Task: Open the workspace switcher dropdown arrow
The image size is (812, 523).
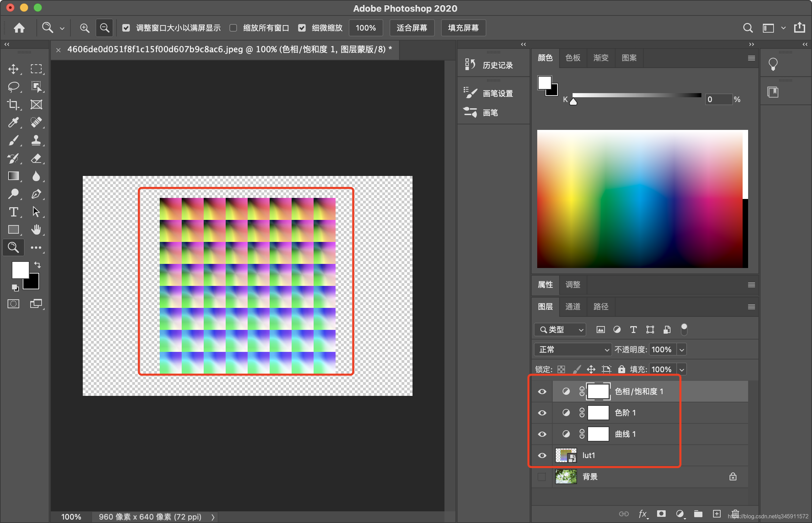Action: [783, 28]
